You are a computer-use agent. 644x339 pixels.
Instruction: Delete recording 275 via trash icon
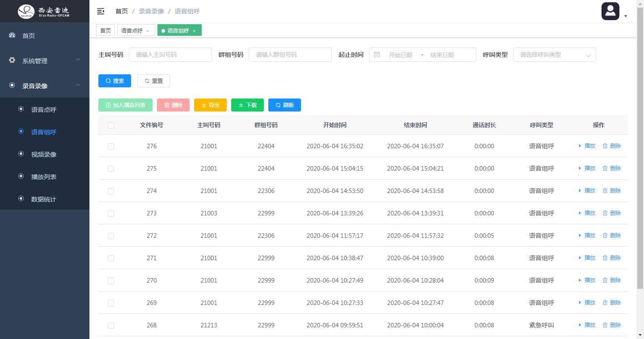tap(612, 168)
